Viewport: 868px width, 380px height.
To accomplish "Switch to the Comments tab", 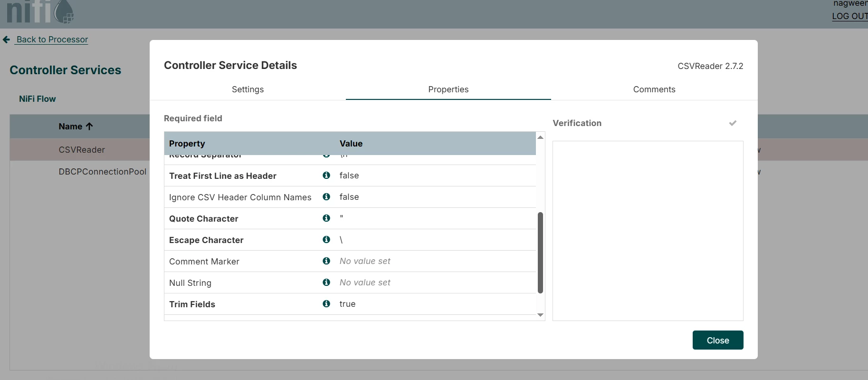I will [x=654, y=89].
